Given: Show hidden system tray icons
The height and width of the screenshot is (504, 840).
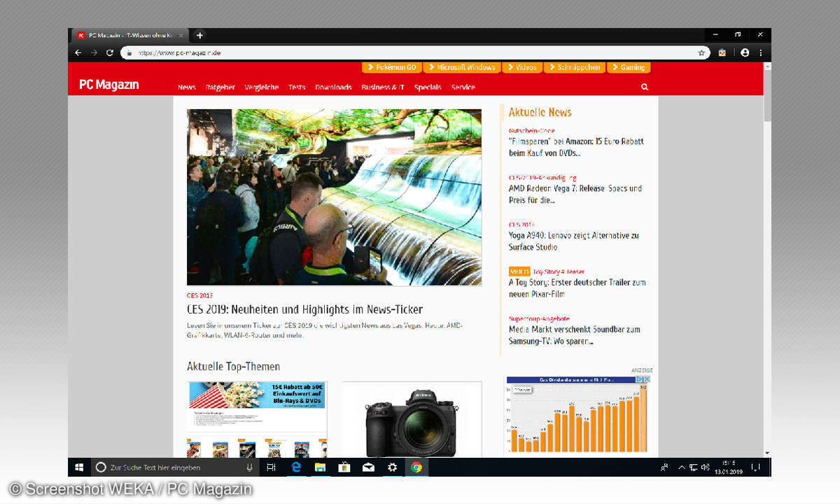Looking at the screenshot, I should pyautogui.click(x=682, y=467).
